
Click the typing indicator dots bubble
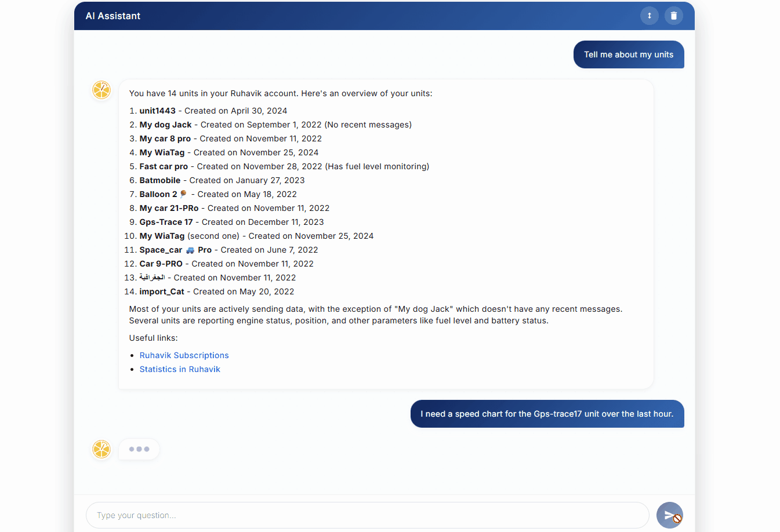pos(139,449)
